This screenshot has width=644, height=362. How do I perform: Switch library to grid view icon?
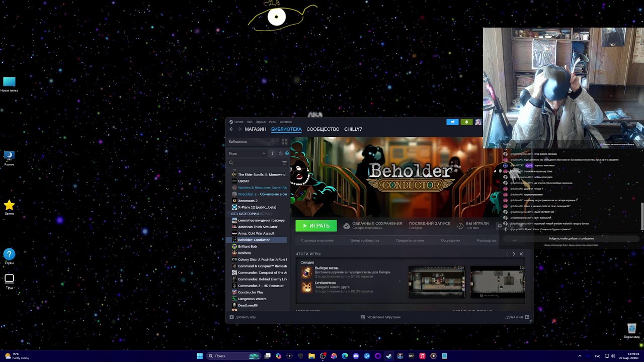pyautogui.click(x=284, y=142)
